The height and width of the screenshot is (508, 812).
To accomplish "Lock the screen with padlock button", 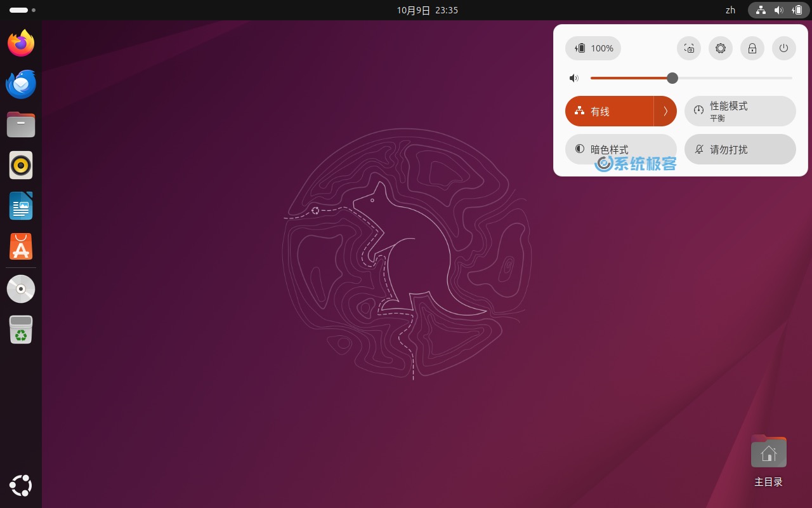I will coord(752,48).
